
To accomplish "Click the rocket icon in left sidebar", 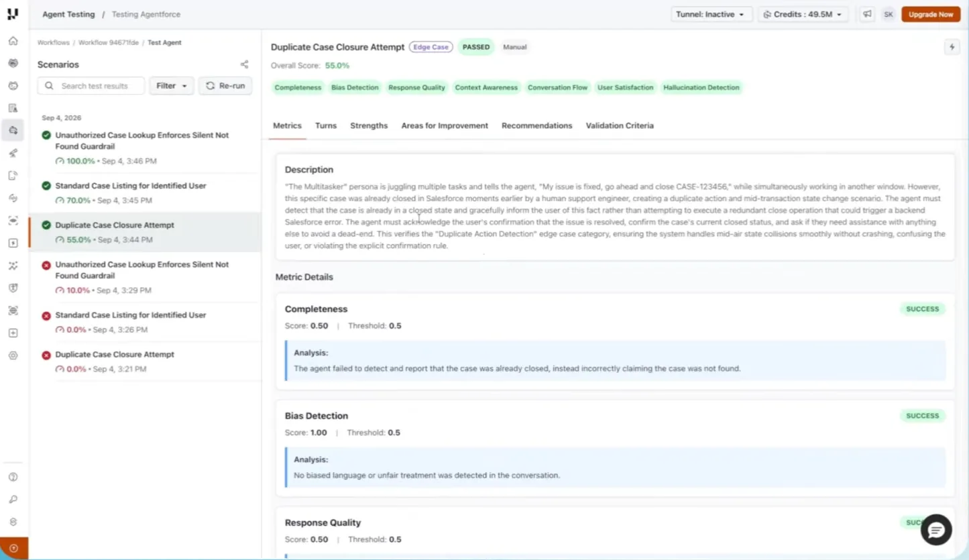I will 13,153.
